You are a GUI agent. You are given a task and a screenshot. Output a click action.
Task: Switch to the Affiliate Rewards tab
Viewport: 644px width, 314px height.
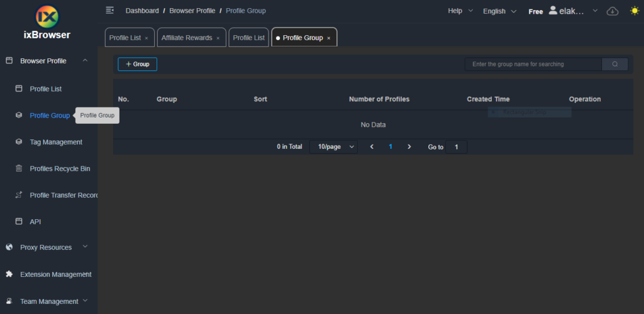tap(186, 38)
